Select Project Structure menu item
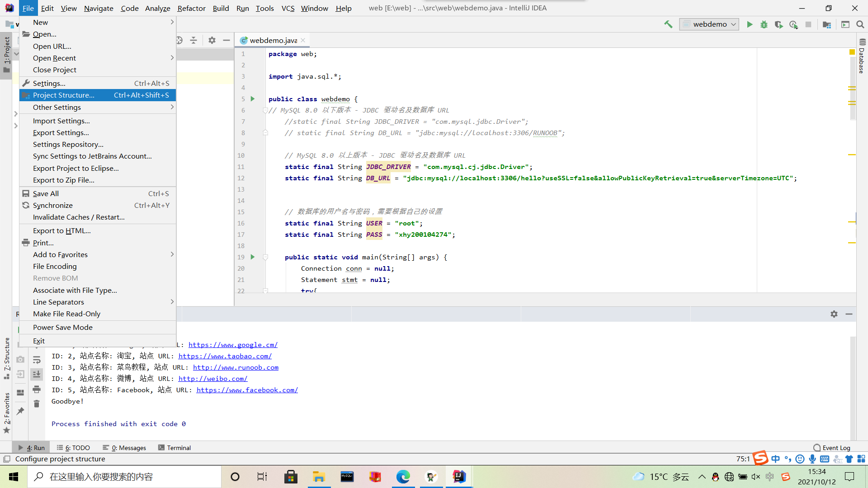 pyautogui.click(x=98, y=95)
